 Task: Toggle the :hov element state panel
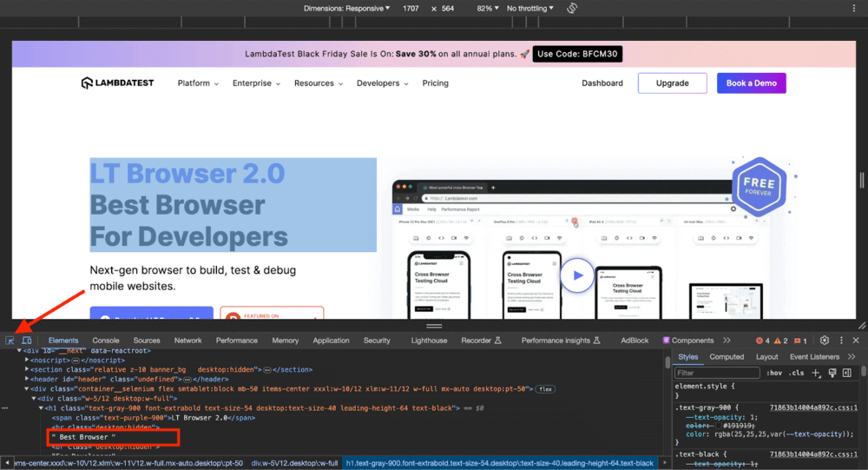pos(775,373)
